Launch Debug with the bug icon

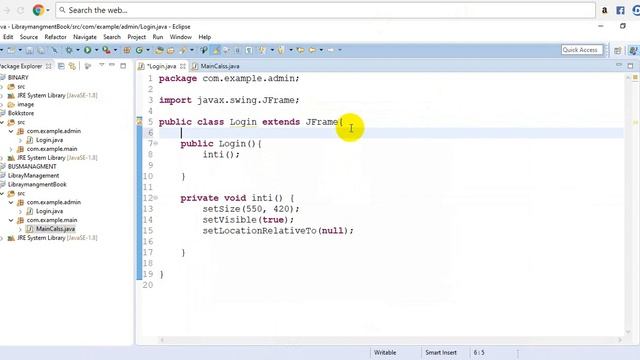click(69, 50)
